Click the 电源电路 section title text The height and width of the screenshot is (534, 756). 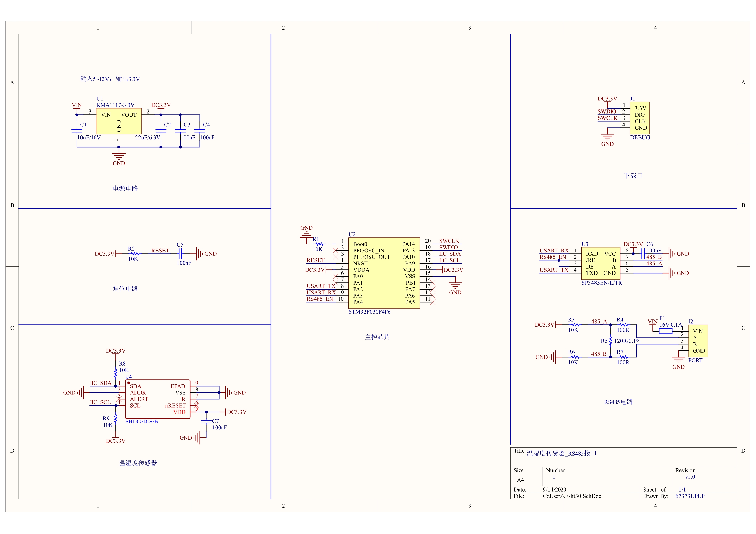[125, 188]
